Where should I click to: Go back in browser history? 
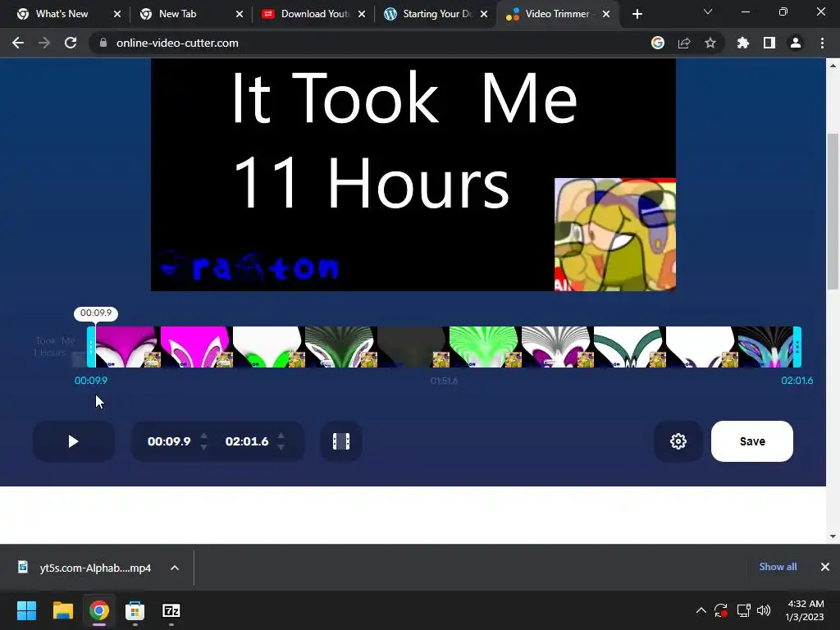18,43
